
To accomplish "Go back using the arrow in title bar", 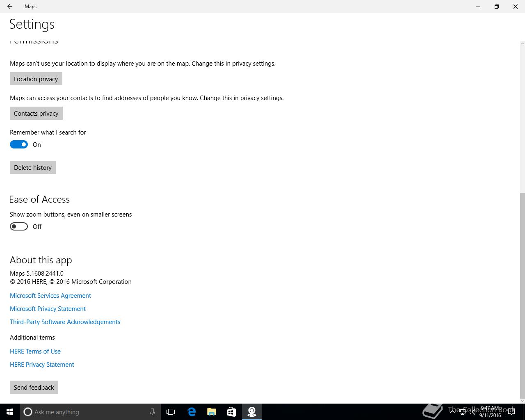I will [x=10, y=7].
